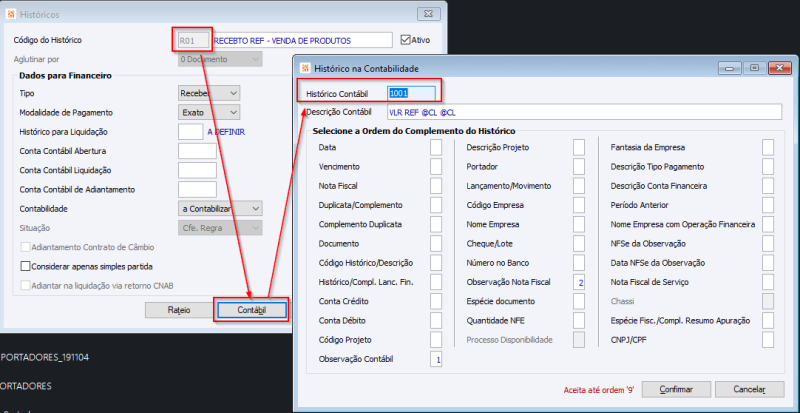
Task: Click the CNPJ/CPF order box
Action: (768, 339)
